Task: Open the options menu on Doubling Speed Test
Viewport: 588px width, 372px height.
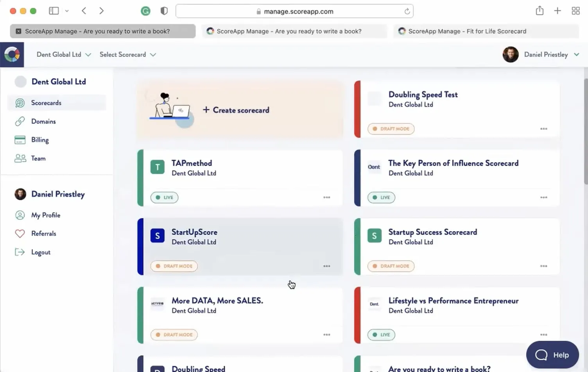Action: click(543, 129)
